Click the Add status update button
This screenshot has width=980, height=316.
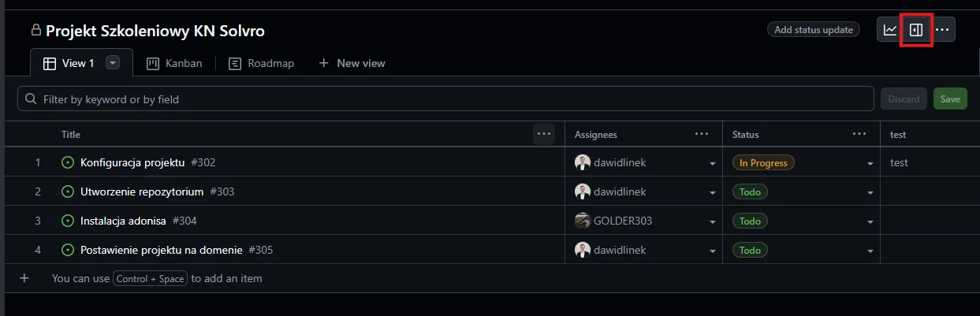[x=814, y=30]
